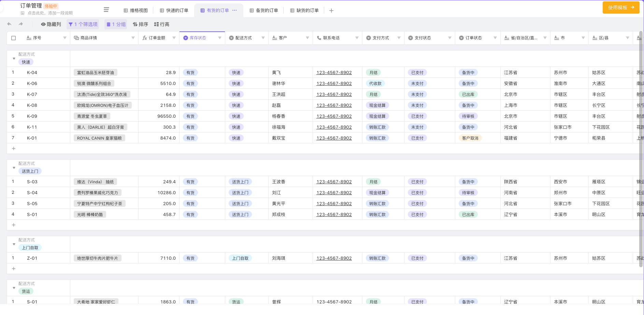Open the 1 个筛选项 filter toggle
This screenshot has height=315, width=644.
tap(83, 24)
